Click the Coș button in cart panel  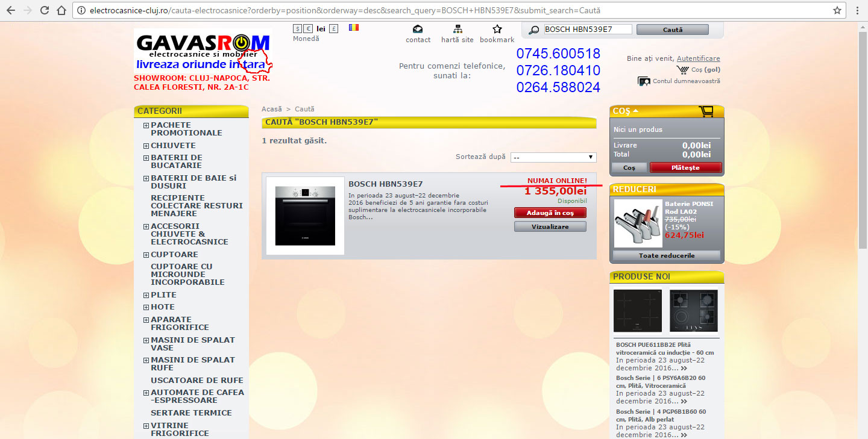(629, 167)
